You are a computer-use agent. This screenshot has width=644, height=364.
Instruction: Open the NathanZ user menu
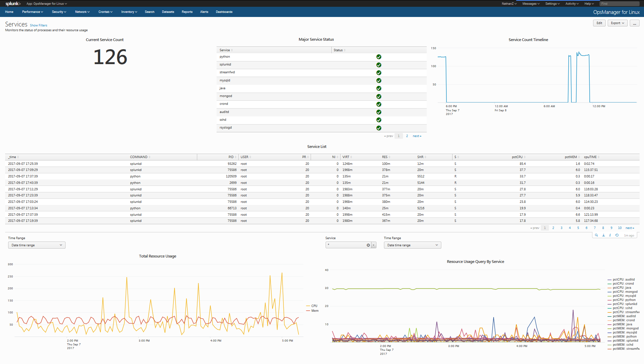pos(509,4)
